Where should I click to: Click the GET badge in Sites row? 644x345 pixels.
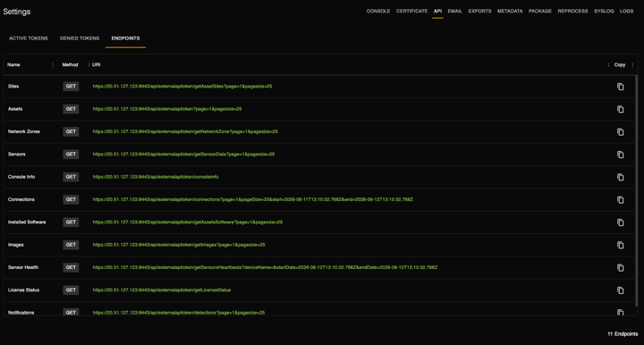pos(71,86)
